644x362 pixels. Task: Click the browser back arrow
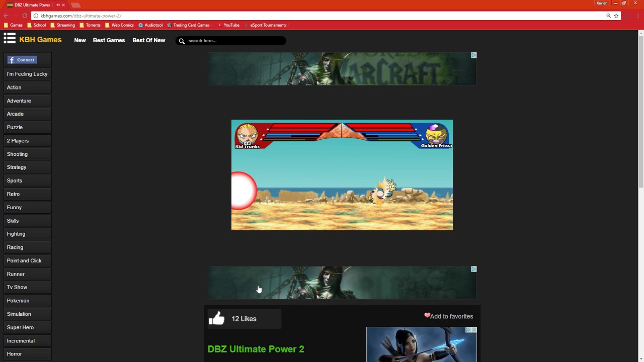[6, 16]
